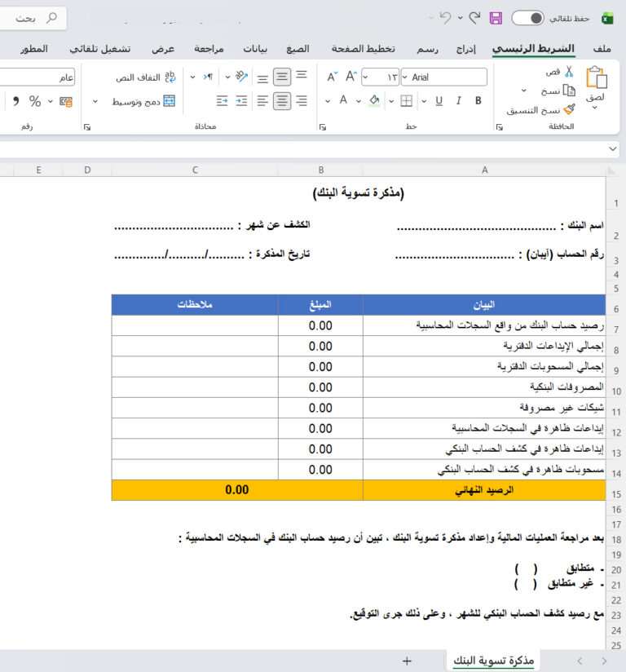Click the Top Align icon
Viewport: 626px width, 672px height.
point(302,75)
